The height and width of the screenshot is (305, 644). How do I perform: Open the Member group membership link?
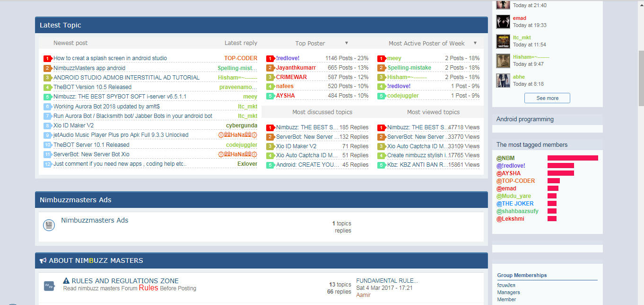tap(506, 299)
